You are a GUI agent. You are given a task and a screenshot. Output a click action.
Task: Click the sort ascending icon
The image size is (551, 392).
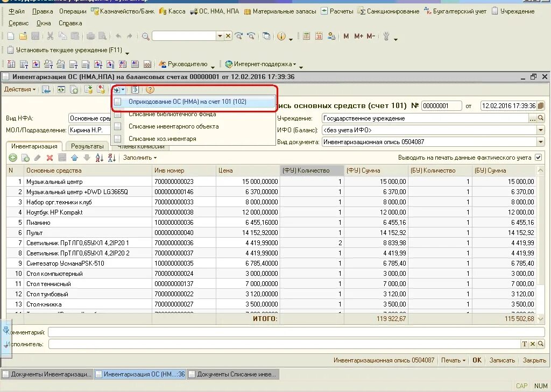[99, 158]
